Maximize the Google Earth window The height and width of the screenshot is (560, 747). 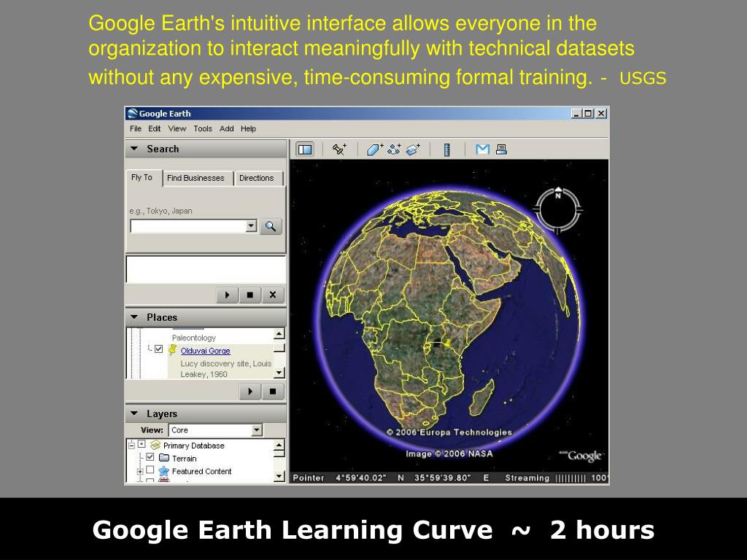(589, 113)
